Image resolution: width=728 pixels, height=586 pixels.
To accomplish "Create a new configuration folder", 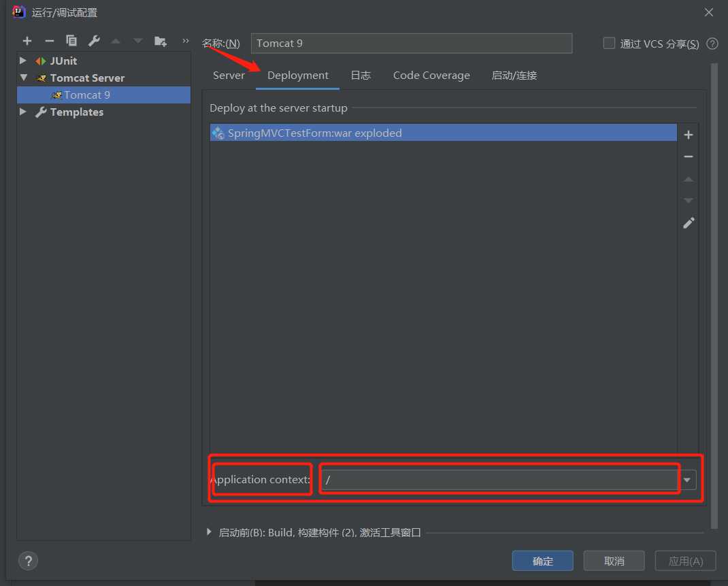I will point(160,42).
